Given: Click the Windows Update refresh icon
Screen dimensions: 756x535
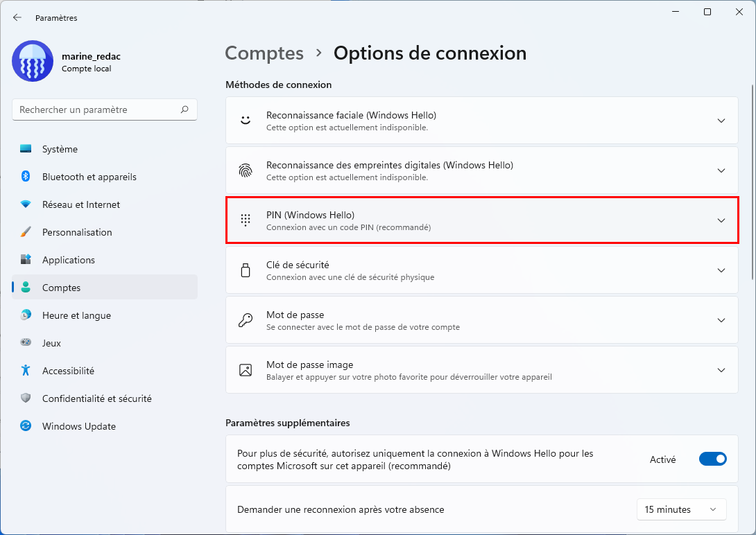Looking at the screenshot, I should [26, 426].
